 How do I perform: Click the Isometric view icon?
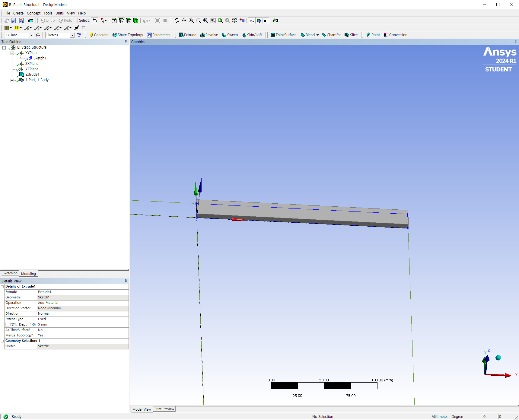coord(235,21)
